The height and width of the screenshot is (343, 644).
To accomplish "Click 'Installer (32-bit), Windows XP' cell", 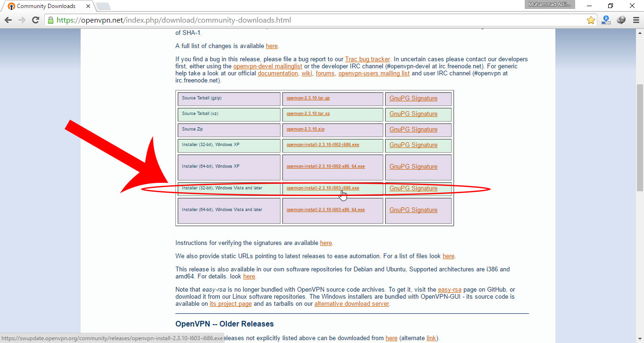I will 229,146.
